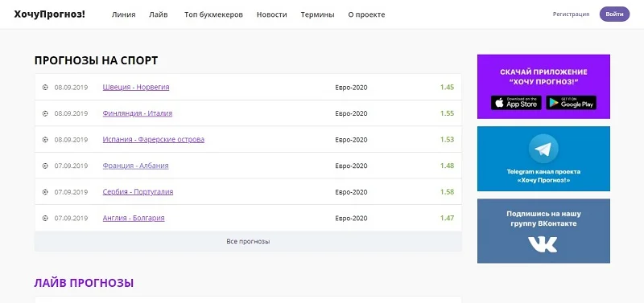Screen dimensions: 644x303
Task: Open the Telegram channel paper-plane icon
Action: pos(543,149)
